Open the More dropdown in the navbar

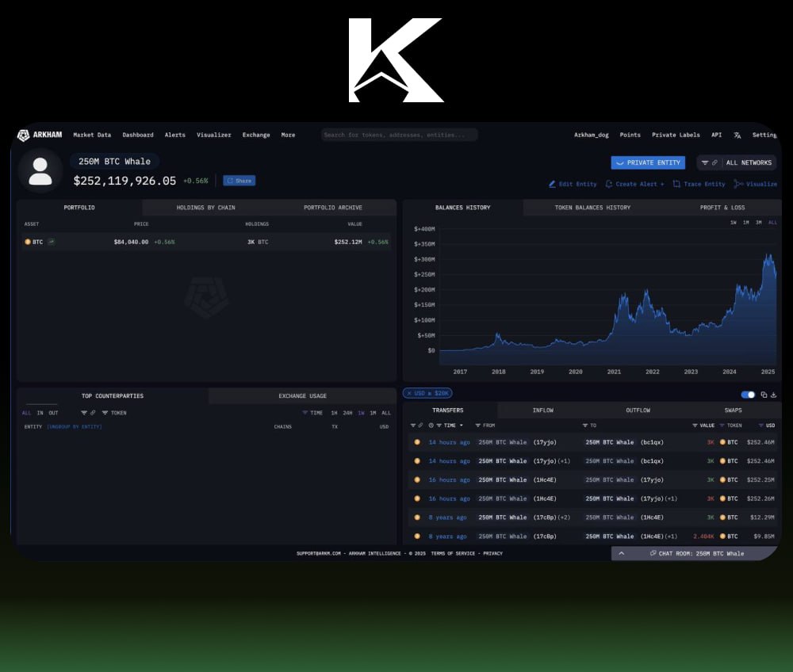(x=289, y=135)
